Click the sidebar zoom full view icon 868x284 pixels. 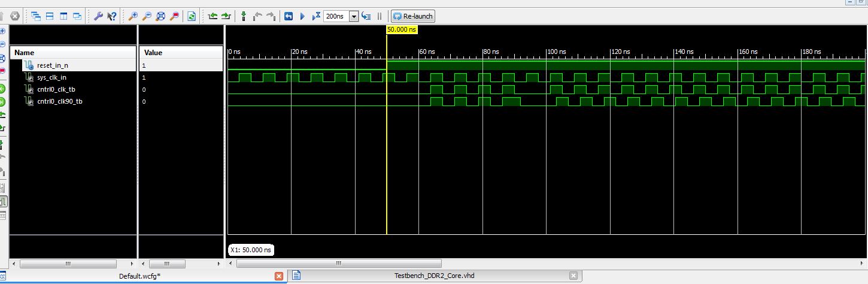(x=2, y=58)
